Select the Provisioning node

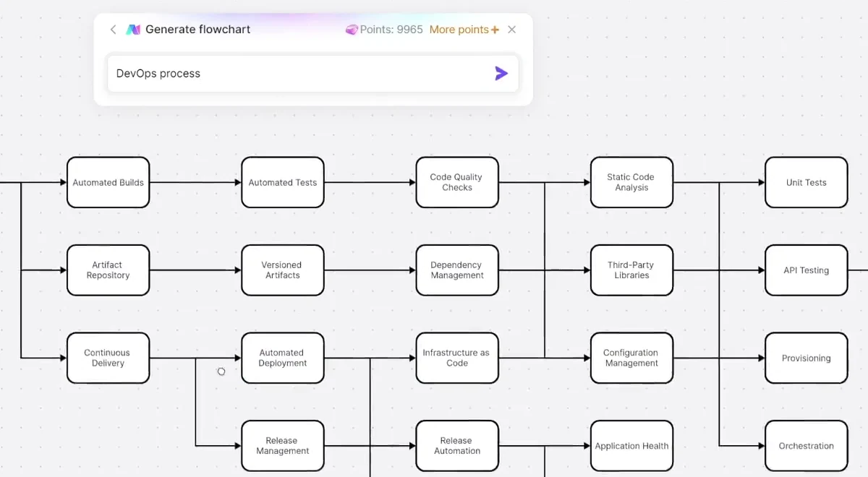pos(807,358)
